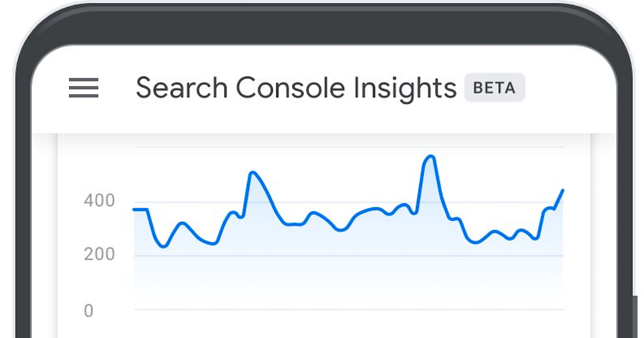Screen dimensions: 644x338
Task: Click the starting point of the trend line
Action: tap(134, 210)
